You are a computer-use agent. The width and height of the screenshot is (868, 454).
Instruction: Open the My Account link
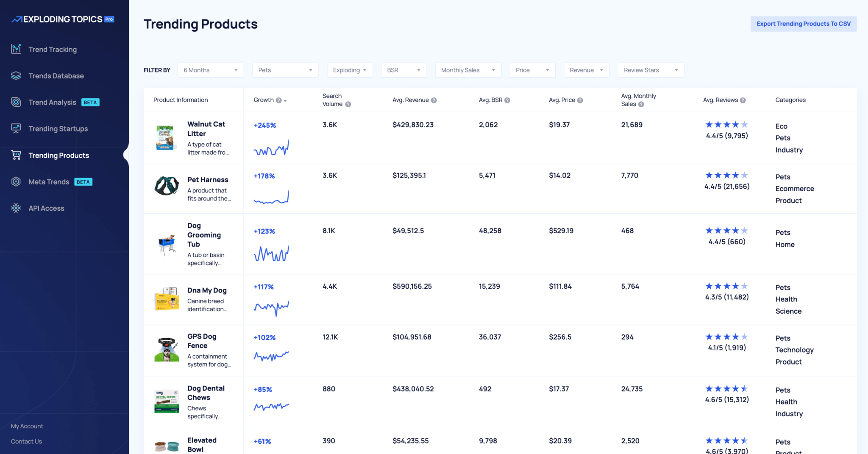[x=27, y=426]
